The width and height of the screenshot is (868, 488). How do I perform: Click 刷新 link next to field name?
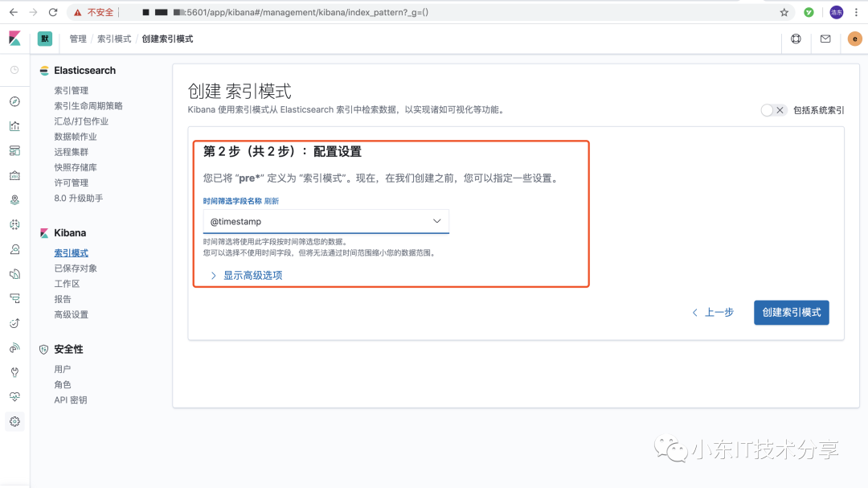pyautogui.click(x=272, y=201)
